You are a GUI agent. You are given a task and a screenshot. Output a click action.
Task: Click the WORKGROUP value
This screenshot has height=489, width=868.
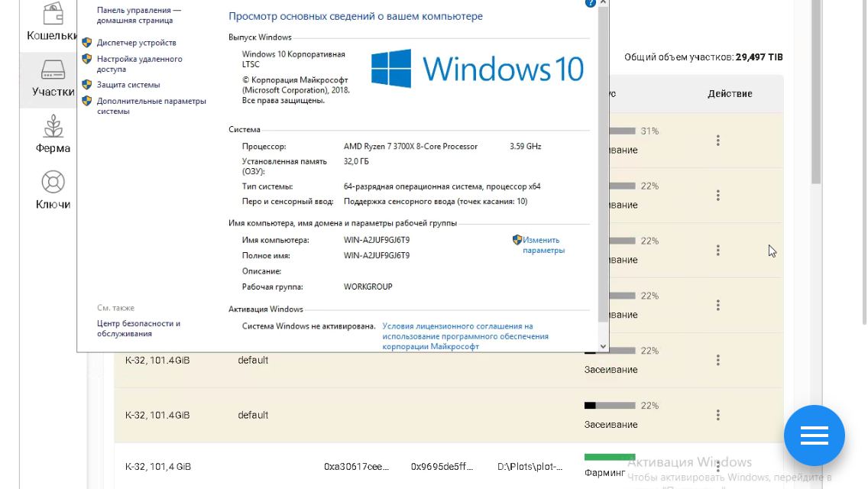368,287
